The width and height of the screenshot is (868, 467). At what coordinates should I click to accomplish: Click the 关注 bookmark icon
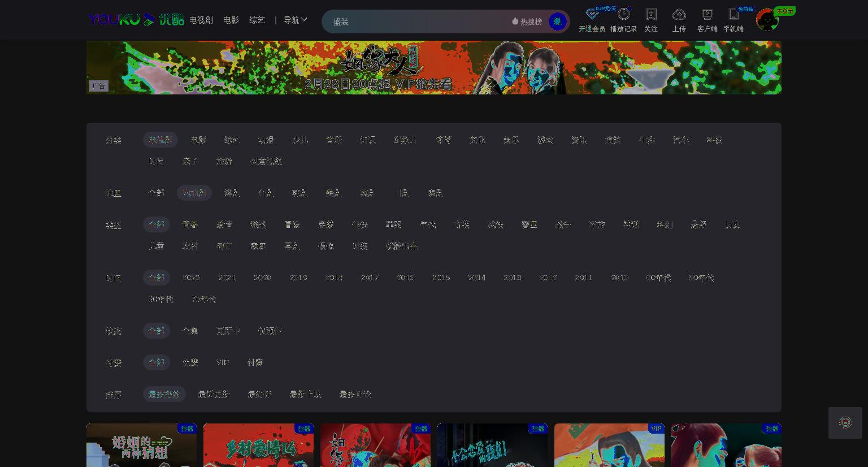[651, 14]
